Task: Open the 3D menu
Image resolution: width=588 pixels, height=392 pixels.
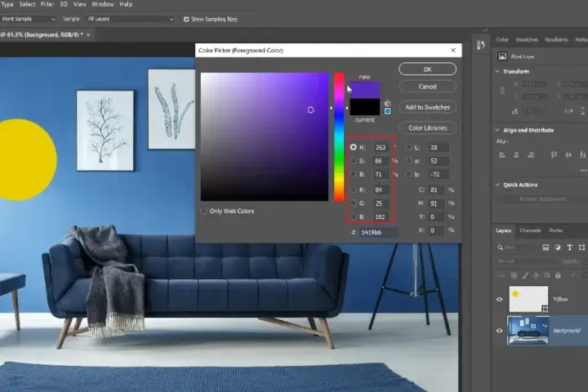Action: click(x=64, y=4)
